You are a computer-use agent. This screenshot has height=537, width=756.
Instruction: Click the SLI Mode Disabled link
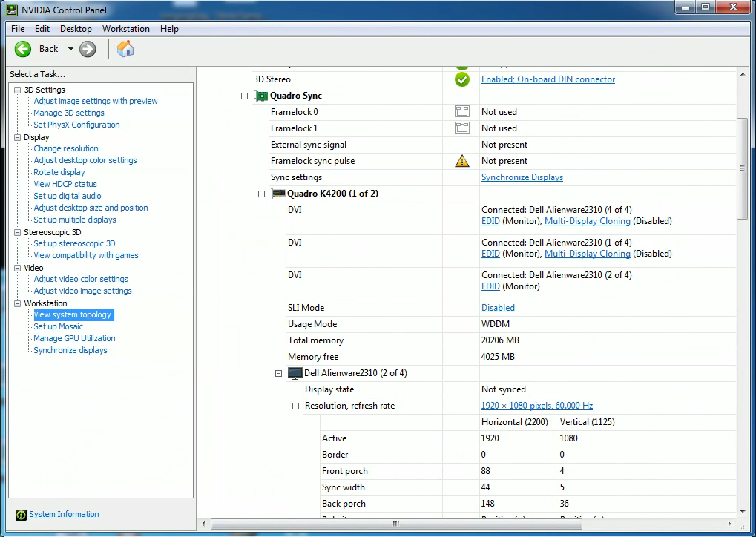498,308
